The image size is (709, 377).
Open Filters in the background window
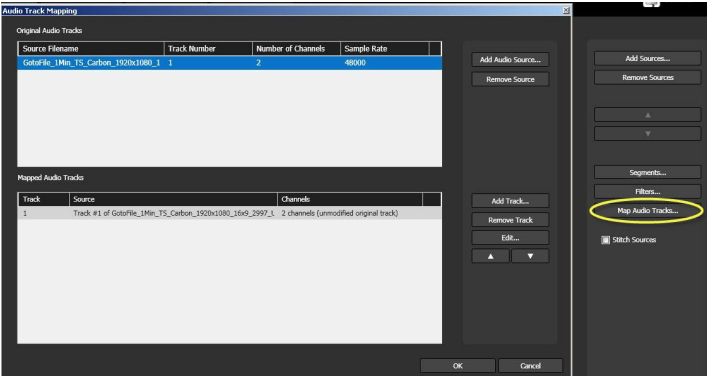[648, 192]
